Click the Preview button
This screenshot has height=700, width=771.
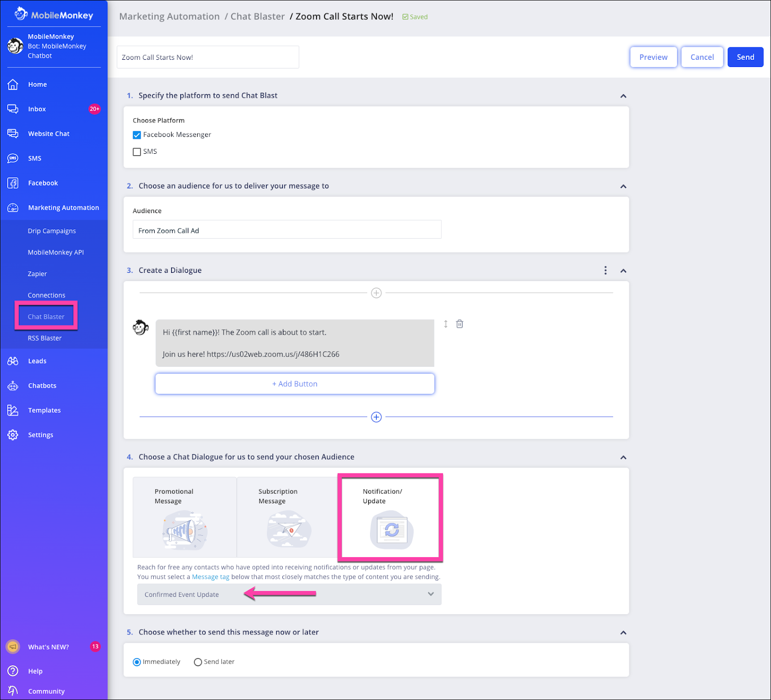point(653,57)
